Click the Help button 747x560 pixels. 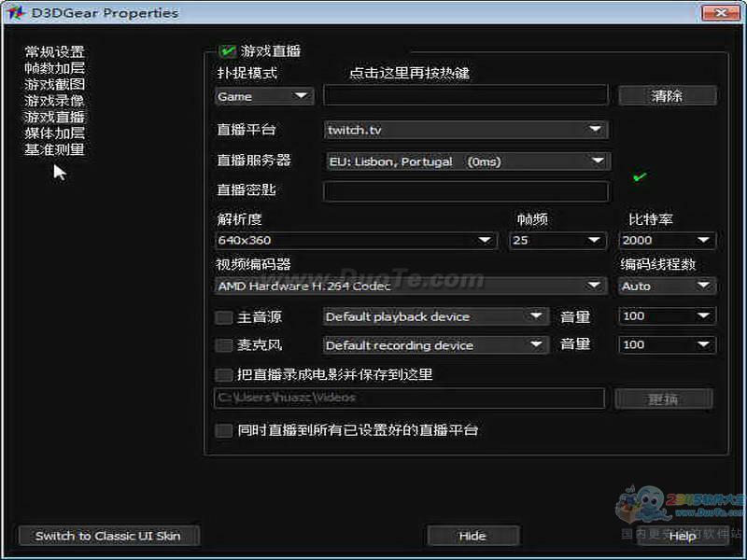click(x=683, y=536)
